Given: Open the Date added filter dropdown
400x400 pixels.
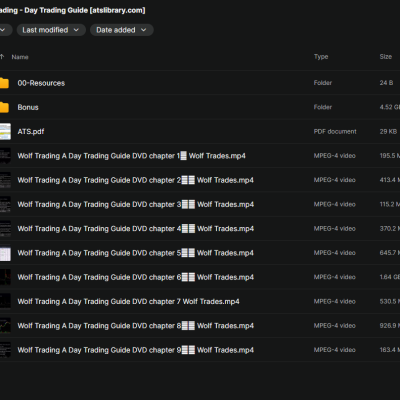Looking at the screenshot, I should (122, 30).
